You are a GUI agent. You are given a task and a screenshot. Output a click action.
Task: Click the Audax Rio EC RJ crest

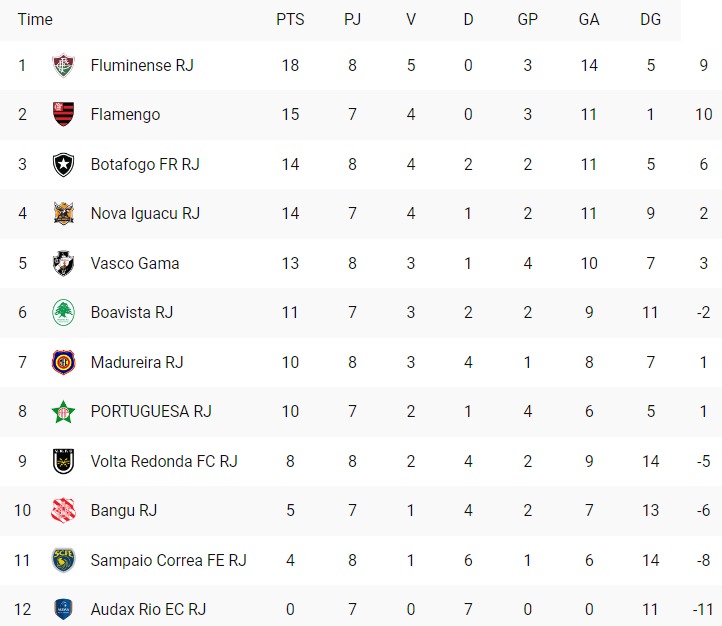(64, 609)
